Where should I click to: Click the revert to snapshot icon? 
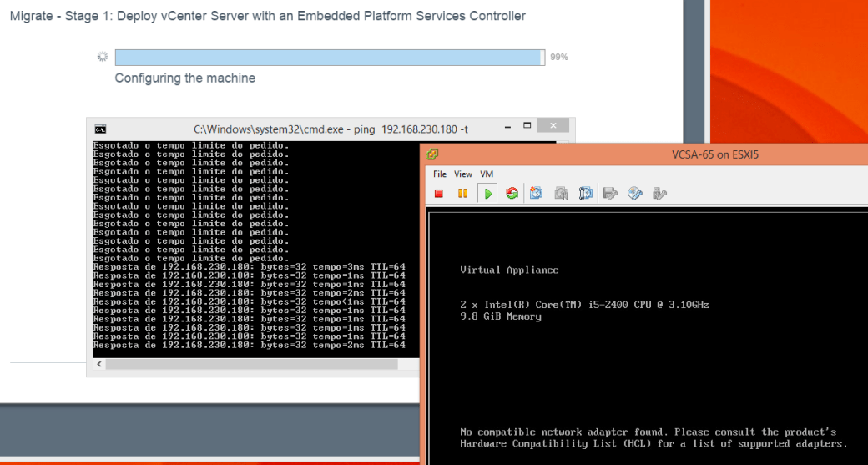pyautogui.click(x=562, y=194)
